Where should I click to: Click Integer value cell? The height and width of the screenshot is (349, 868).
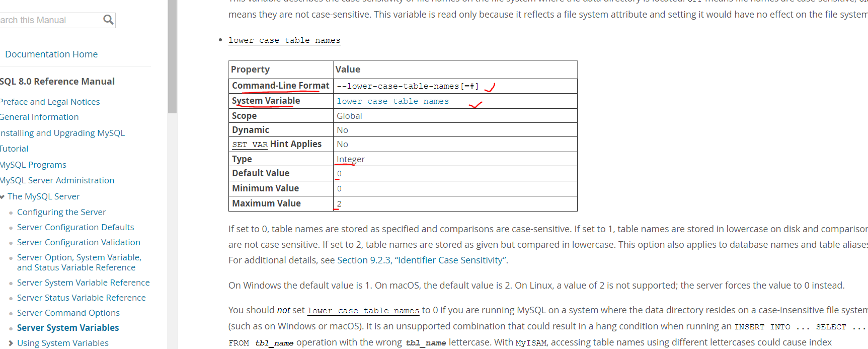click(x=455, y=159)
